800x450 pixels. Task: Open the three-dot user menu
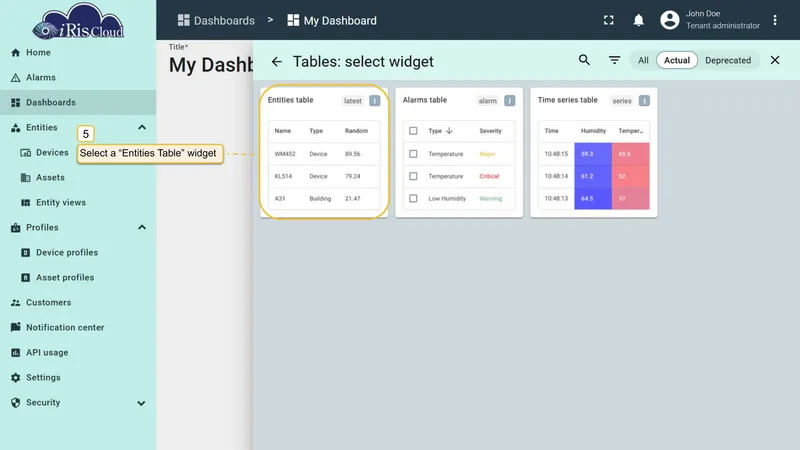coord(774,20)
